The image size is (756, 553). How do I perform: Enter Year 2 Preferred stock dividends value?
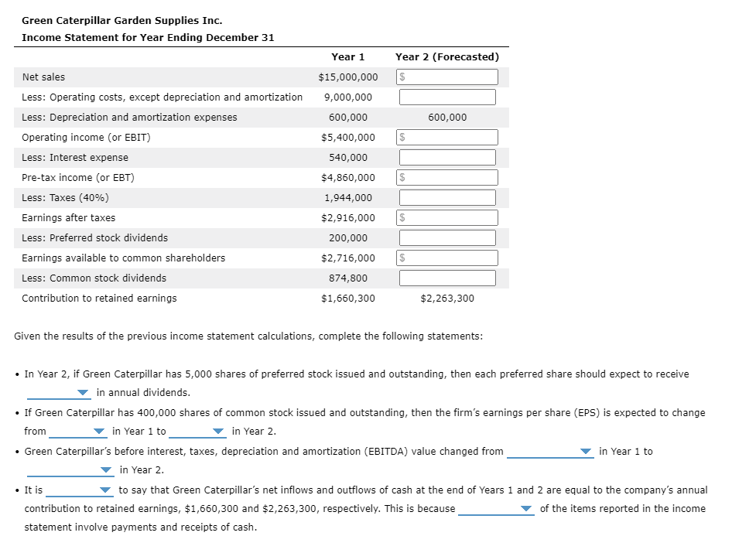(446, 237)
